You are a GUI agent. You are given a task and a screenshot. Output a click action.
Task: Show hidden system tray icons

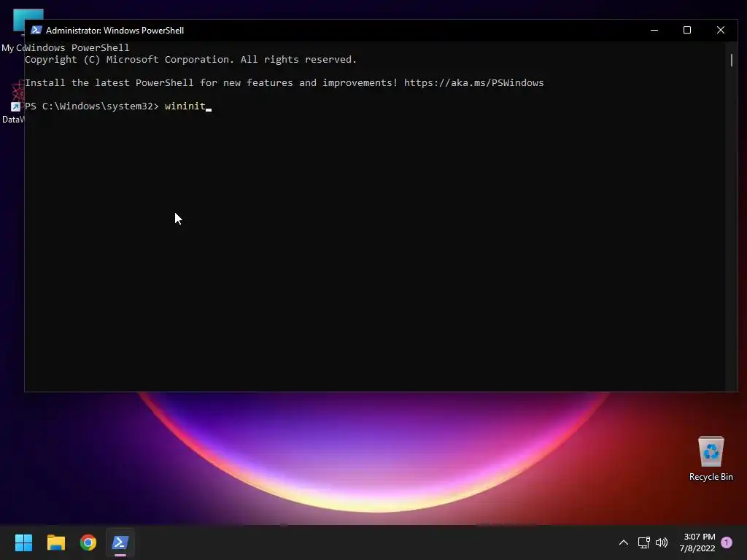[x=623, y=542]
